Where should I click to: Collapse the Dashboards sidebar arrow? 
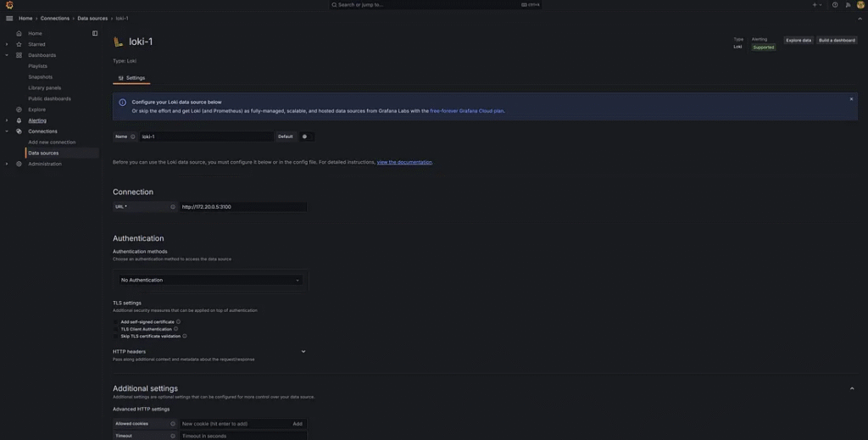pyautogui.click(x=7, y=55)
